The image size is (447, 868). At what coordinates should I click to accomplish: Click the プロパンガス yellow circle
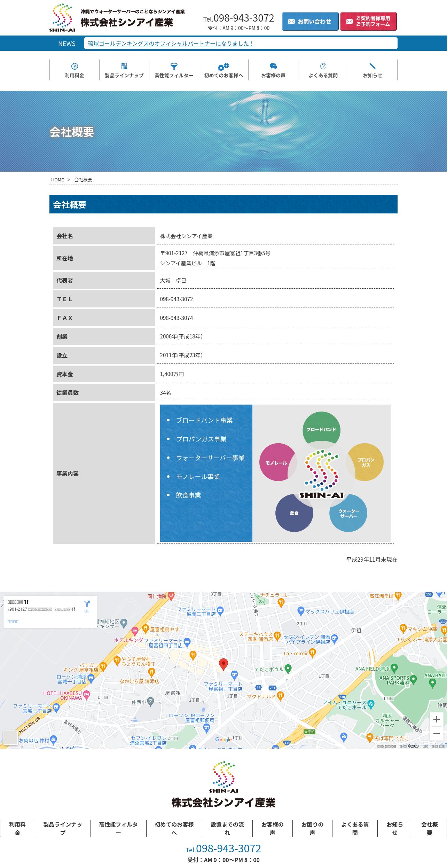tap(365, 462)
